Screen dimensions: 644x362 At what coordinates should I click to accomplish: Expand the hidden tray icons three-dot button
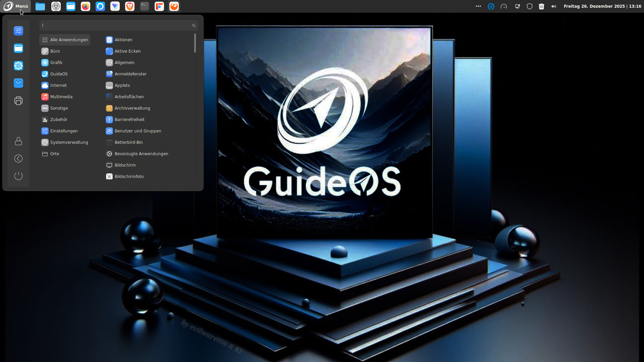478,6
